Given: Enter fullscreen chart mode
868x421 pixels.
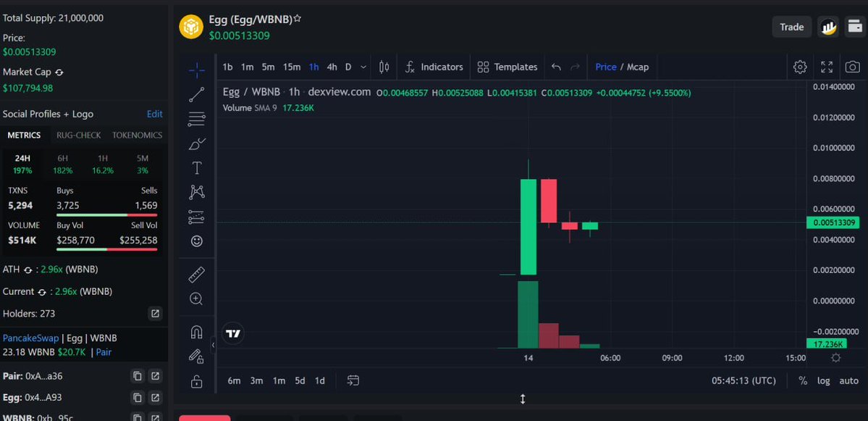Looking at the screenshot, I should coord(827,67).
